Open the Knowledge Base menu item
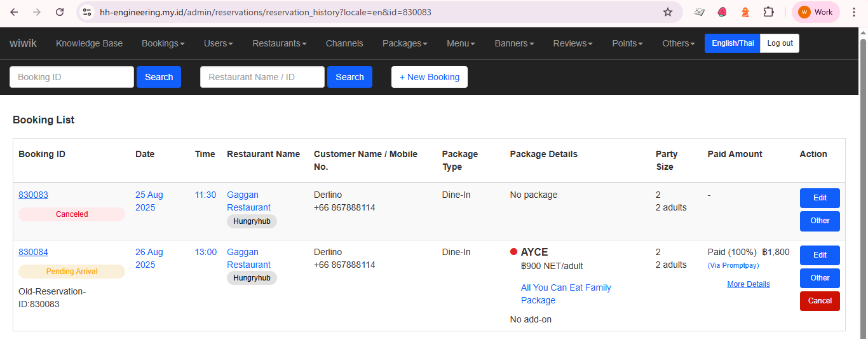This screenshot has height=339, width=868. (x=89, y=43)
